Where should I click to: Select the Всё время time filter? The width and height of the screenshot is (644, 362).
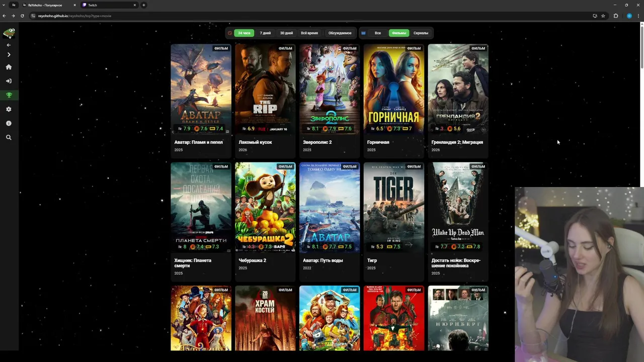coord(309,33)
